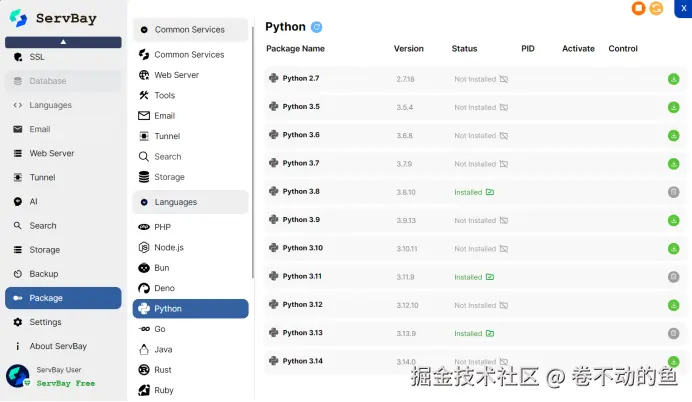
Task: Open Rust language packages
Action: tap(190, 370)
